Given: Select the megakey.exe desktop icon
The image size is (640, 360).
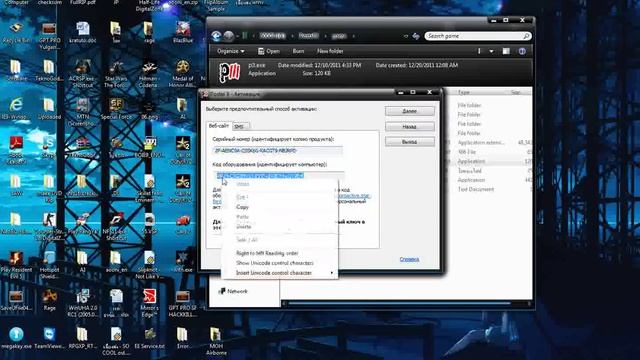Looking at the screenshot, I should click(16, 338).
